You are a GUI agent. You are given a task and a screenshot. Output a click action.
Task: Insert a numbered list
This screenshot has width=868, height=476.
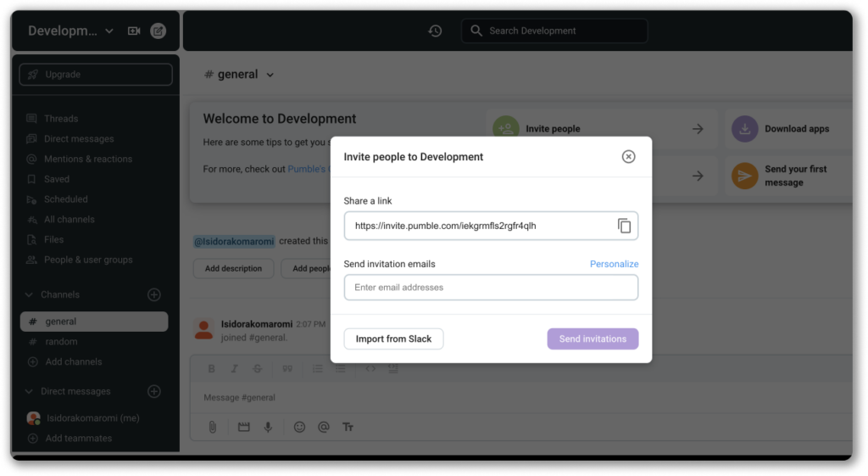pos(317,369)
